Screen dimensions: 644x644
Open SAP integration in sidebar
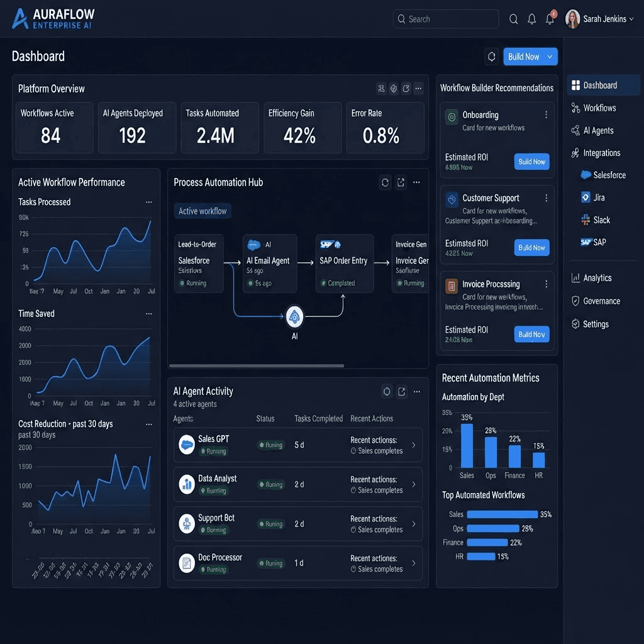coord(593,242)
